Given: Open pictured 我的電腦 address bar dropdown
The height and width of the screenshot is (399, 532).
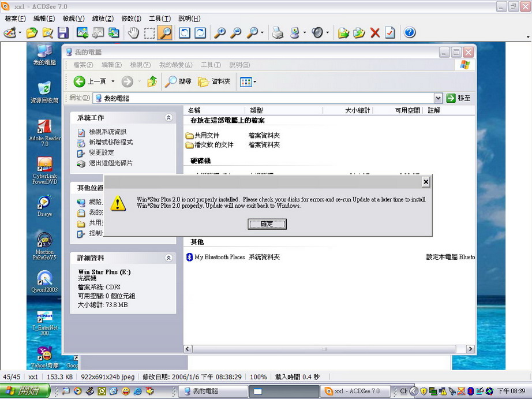Looking at the screenshot, I should point(438,98).
